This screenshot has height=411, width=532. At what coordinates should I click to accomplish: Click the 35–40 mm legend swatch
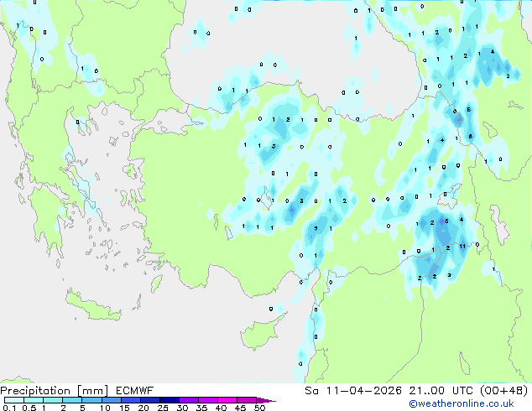click(207, 400)
